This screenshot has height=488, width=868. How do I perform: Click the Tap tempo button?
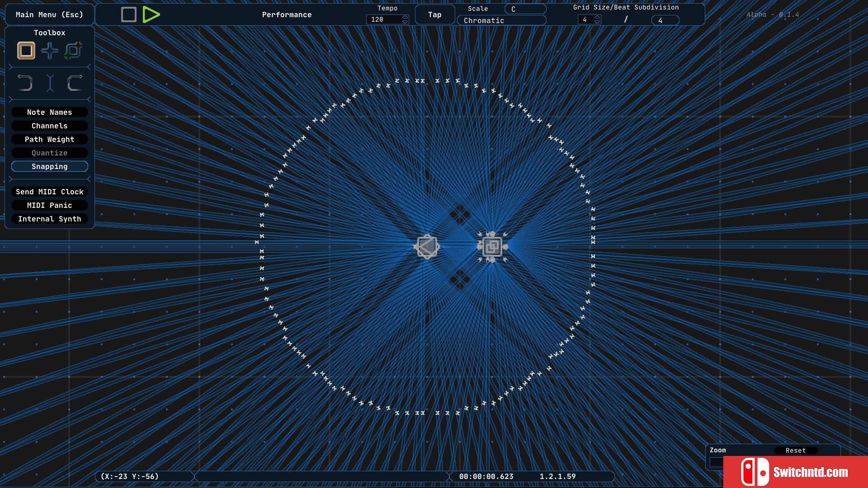pyautogui.click(x=435, y=14)
